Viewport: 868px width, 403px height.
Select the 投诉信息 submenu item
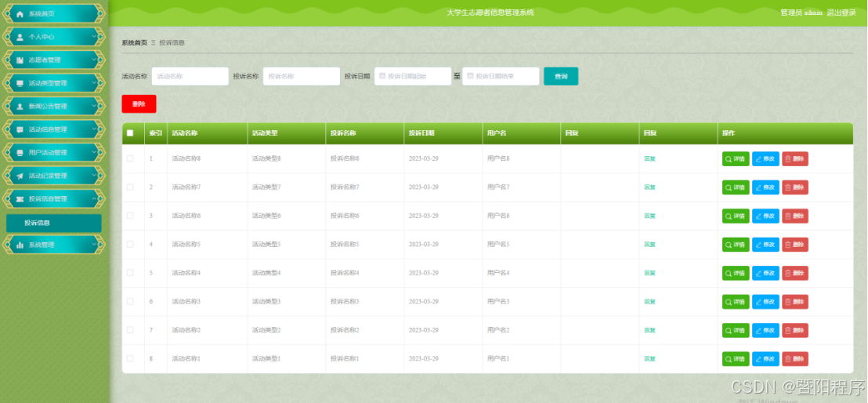(54, 223)
